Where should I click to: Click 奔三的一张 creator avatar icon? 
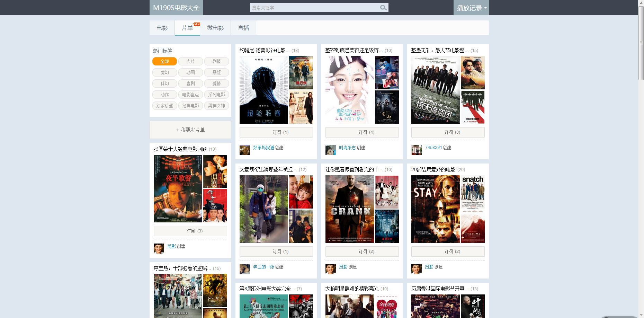[244, 269]
